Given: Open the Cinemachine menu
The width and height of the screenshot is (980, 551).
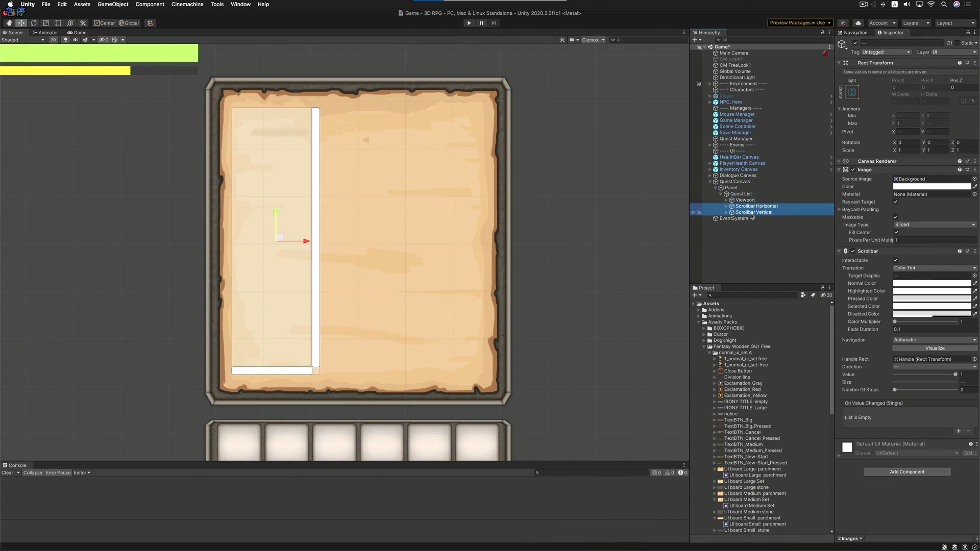Looking at the screenshot, I should point(187,4).
